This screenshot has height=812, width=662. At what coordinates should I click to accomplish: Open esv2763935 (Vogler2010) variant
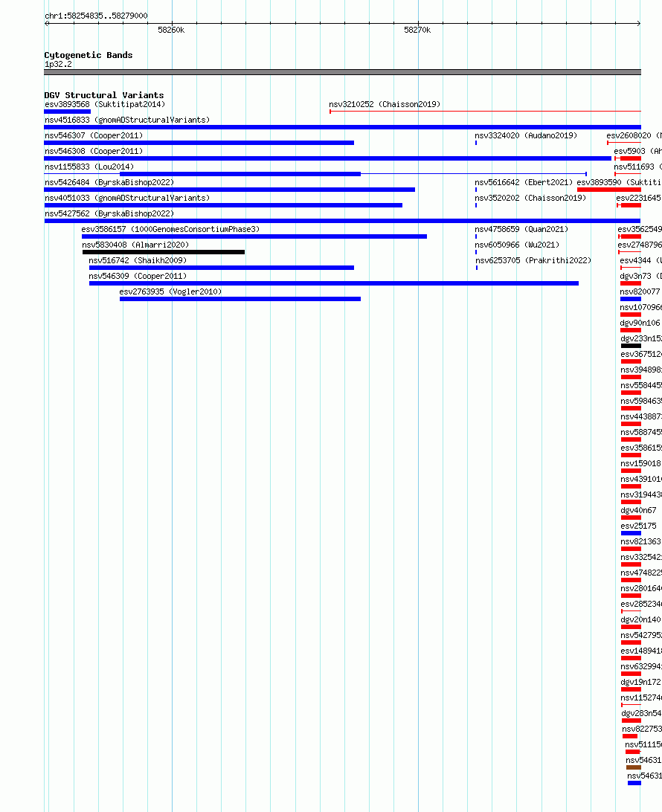[170, 291]
